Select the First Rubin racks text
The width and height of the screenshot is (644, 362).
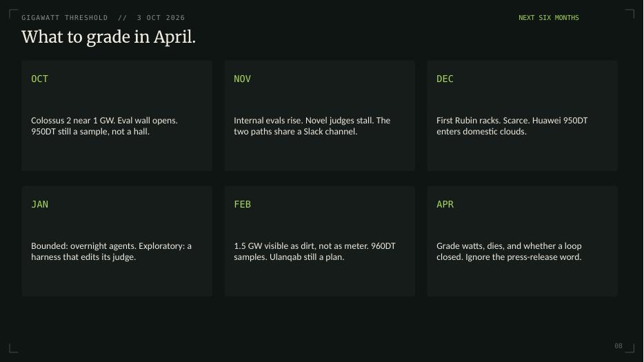click(512, 125)
